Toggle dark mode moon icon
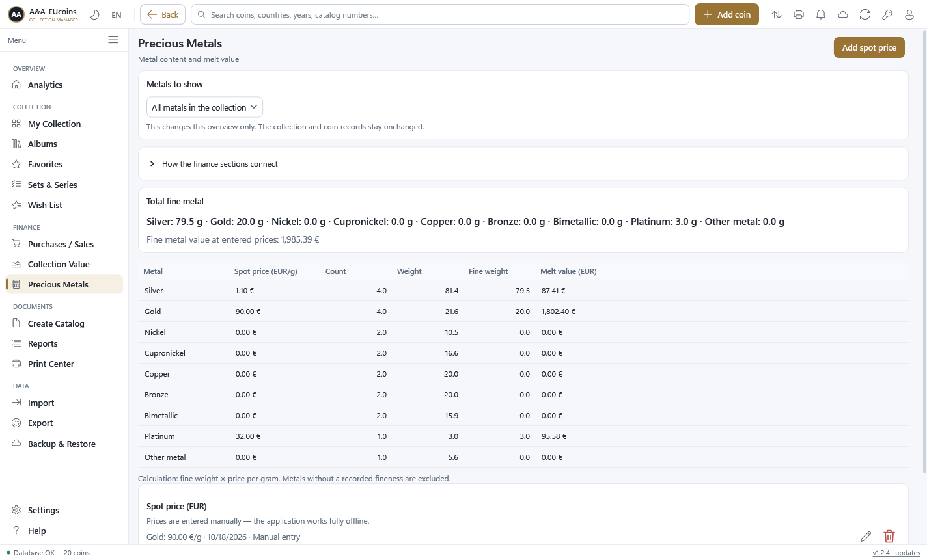This screenshot has width=927, height=560. tap(95, 14)
